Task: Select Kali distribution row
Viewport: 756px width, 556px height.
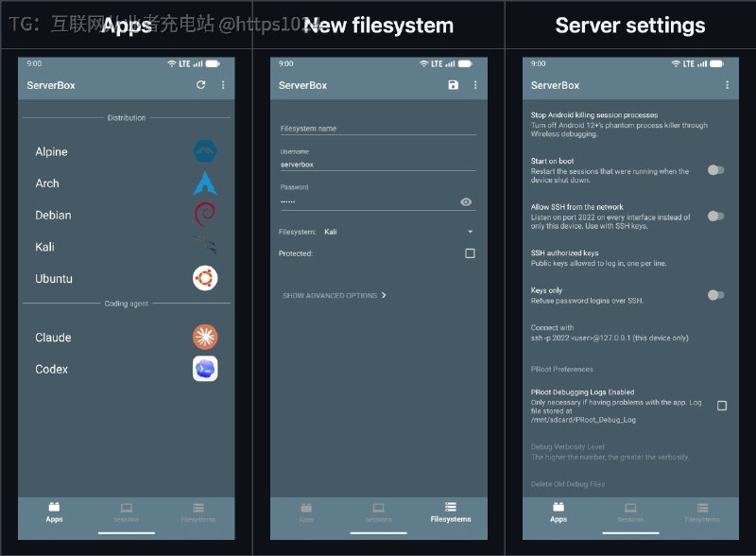Action: tap(127, 247)
